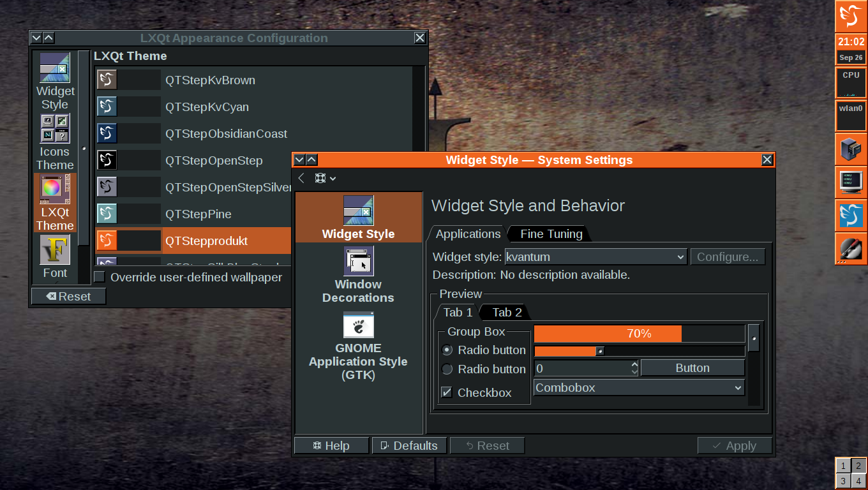Switch to workspace 1 in pager
The height and width of the screenshot is (490, 868).
click(843, 465)
